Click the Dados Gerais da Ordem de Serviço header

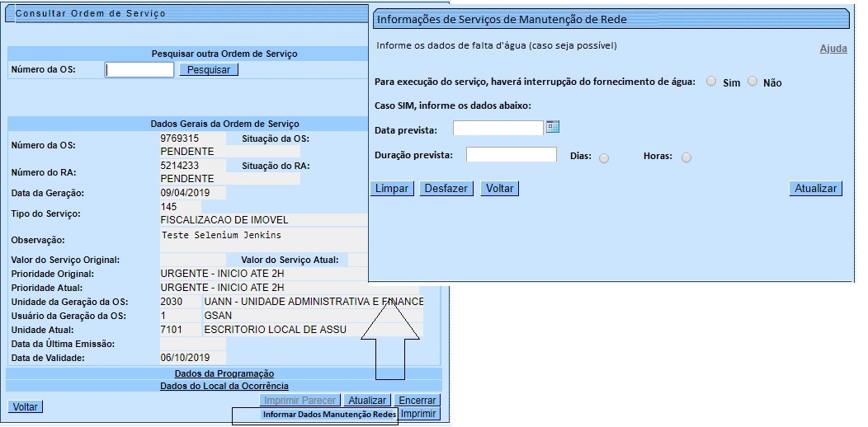point(224,124)
